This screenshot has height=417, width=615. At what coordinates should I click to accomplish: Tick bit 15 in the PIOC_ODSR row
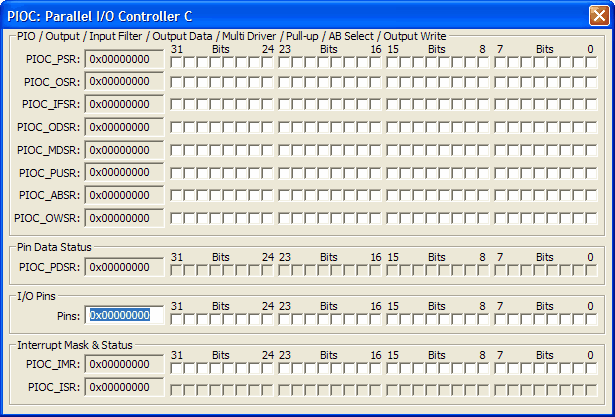pyautogui.click(x=392, y=127)
